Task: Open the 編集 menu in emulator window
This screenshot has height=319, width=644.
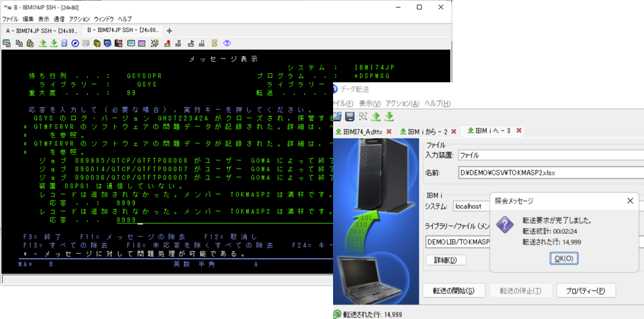Action: tap(28, 19)
